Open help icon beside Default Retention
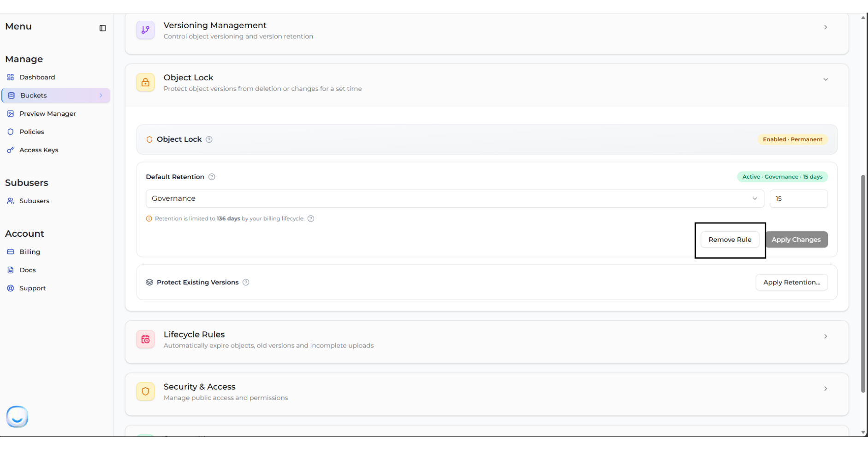868x450 pixels. [212, 177]
